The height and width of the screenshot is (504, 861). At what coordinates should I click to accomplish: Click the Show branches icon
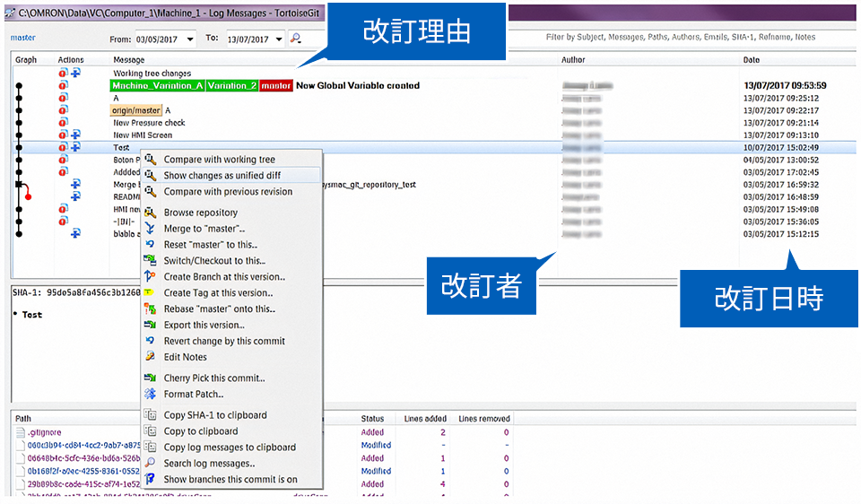tap(150, 479)
